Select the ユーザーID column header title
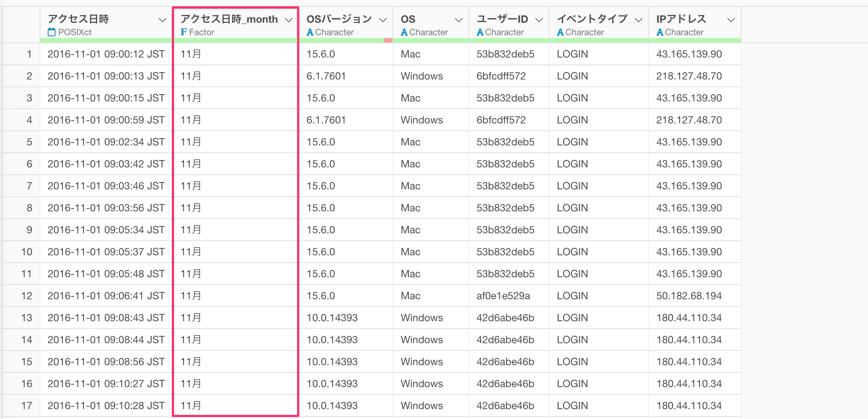The width and height of the screenshot is (868, 419). (502, 19)
